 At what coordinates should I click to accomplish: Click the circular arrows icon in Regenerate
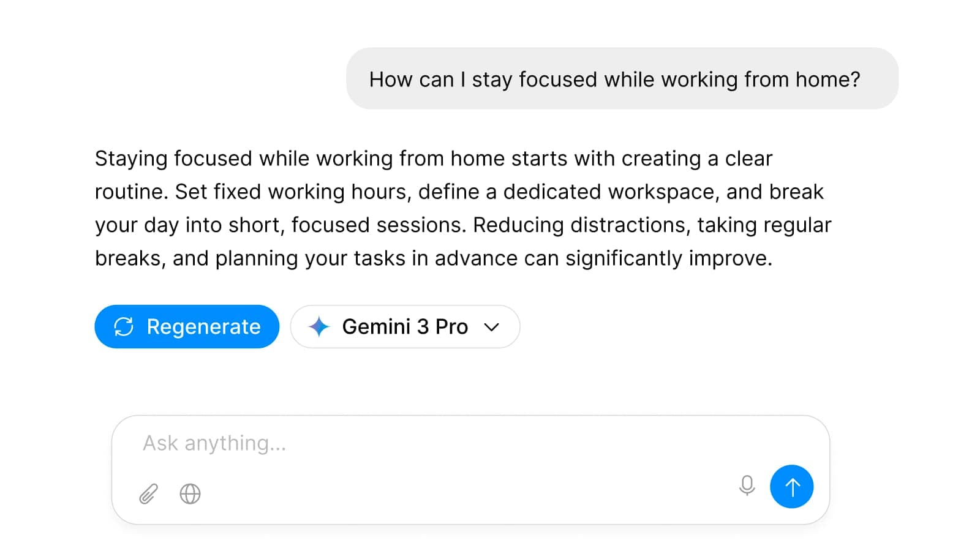124,327
